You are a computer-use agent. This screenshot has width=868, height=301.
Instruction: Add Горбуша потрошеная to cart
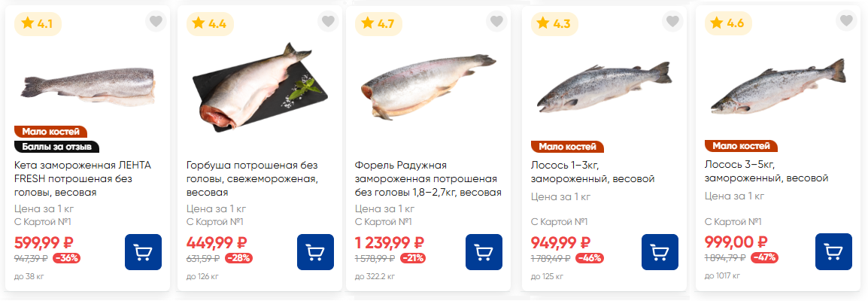(x=316, y=252)
